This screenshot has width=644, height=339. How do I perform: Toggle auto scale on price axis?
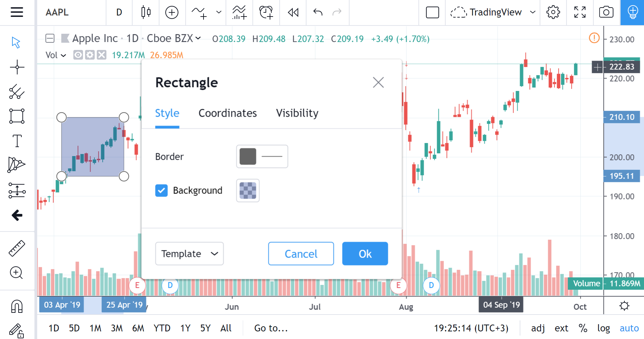click(629, 328)
